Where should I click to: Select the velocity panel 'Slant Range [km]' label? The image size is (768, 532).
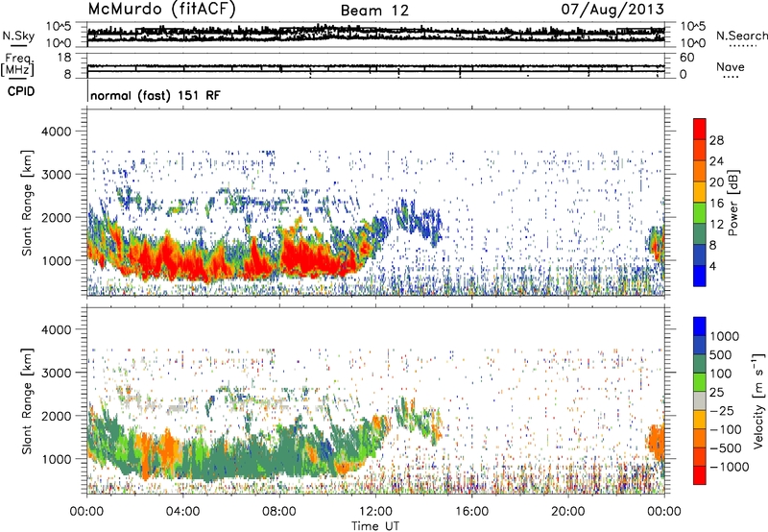click(x=27, y=400)
